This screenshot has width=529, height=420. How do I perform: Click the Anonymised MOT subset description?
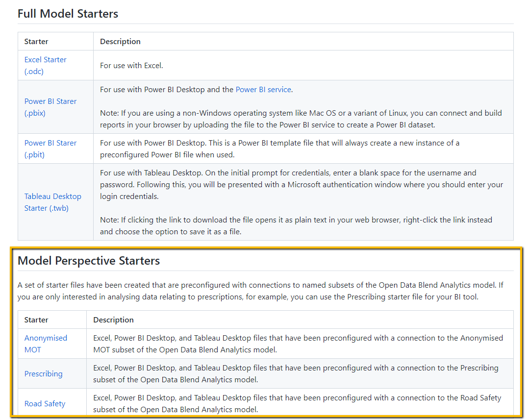[298, 344]
